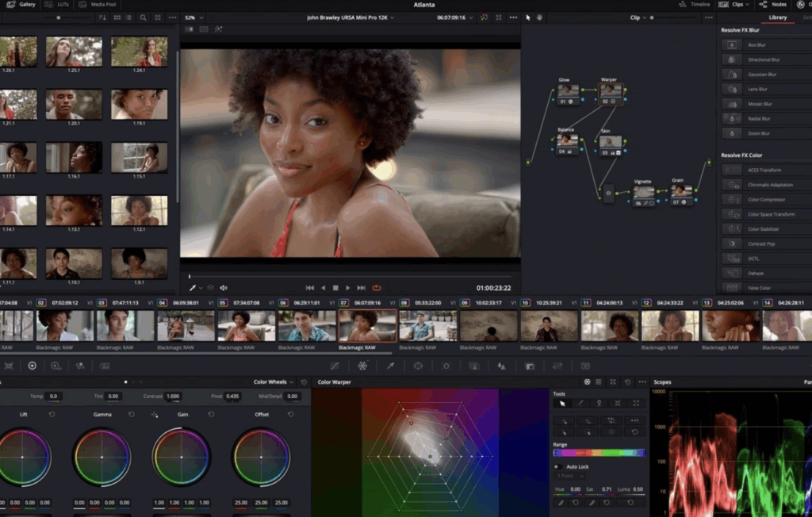Viewport: 812px width, 517px height.
Task: Open the Color Wheels mode dropdown
Action: point(274,382)
